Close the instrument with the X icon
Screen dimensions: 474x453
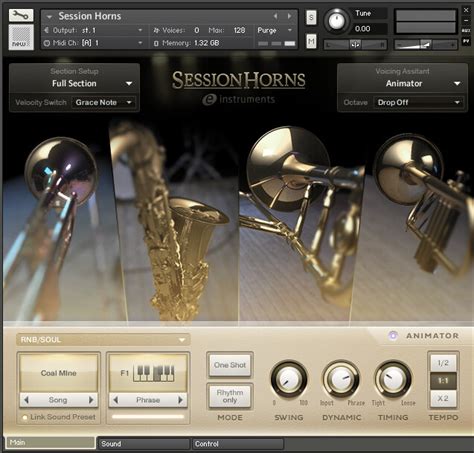[x=466, y=10]
